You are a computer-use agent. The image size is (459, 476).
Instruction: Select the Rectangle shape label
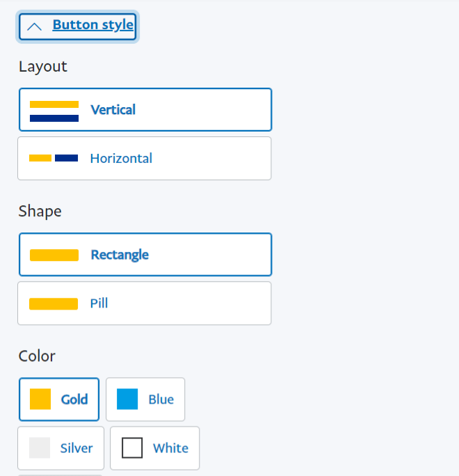(x=120, y=255)
